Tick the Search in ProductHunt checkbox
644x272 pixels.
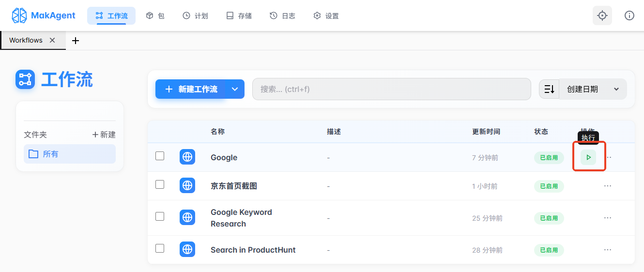(160, 248)
